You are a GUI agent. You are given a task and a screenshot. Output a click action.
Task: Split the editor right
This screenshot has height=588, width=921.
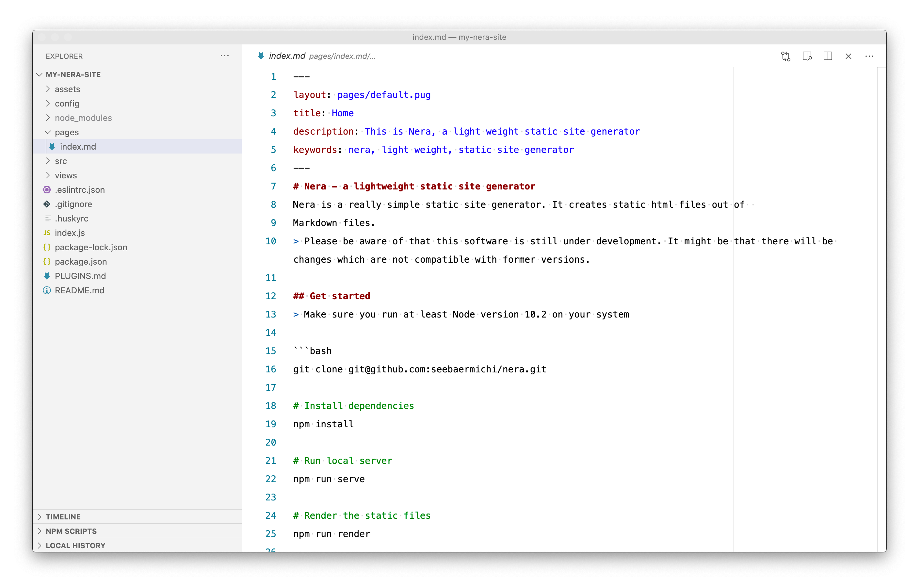(828, 56)
